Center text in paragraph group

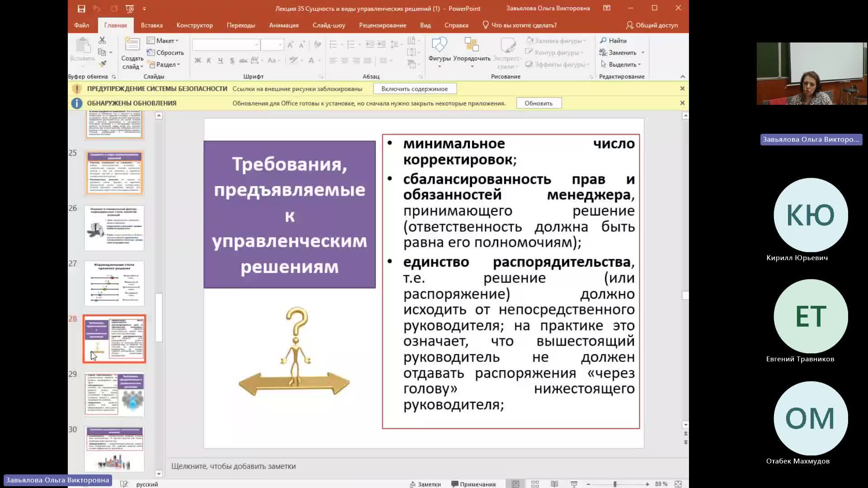[x=344, y=60]
